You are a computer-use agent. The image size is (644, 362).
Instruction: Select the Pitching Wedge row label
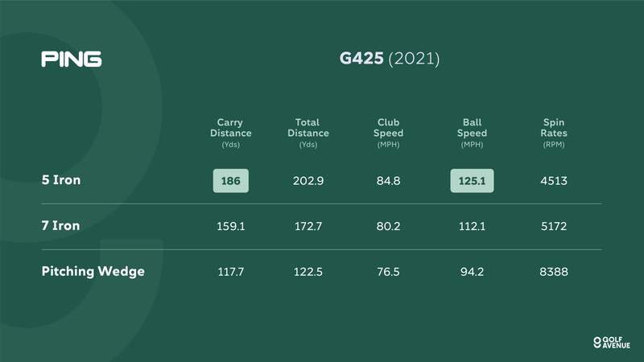coord(93,272)
